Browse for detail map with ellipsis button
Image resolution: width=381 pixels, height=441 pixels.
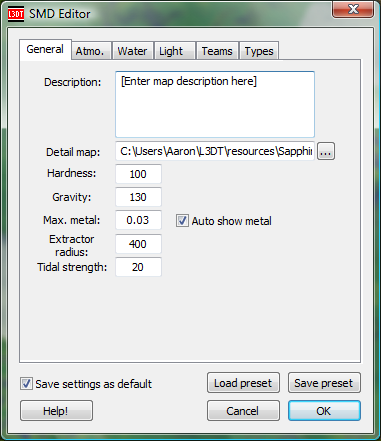326,152
